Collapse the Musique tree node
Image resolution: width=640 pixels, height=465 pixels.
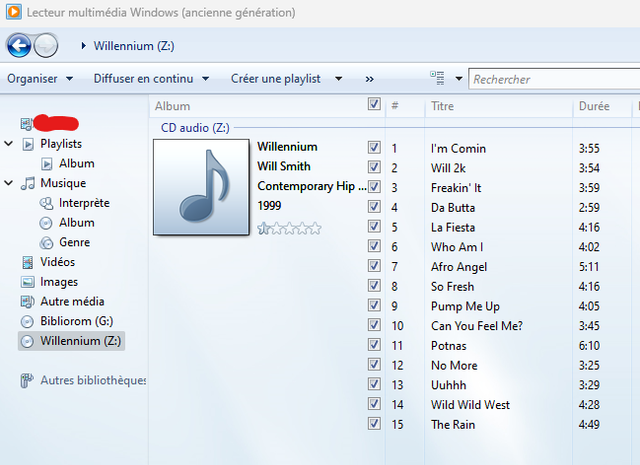click(9, 183)
